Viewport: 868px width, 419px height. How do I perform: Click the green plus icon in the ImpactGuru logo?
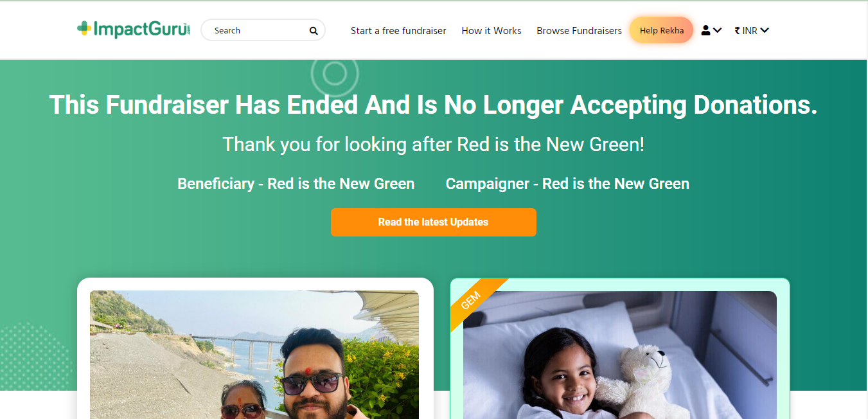tap(84, 29)
